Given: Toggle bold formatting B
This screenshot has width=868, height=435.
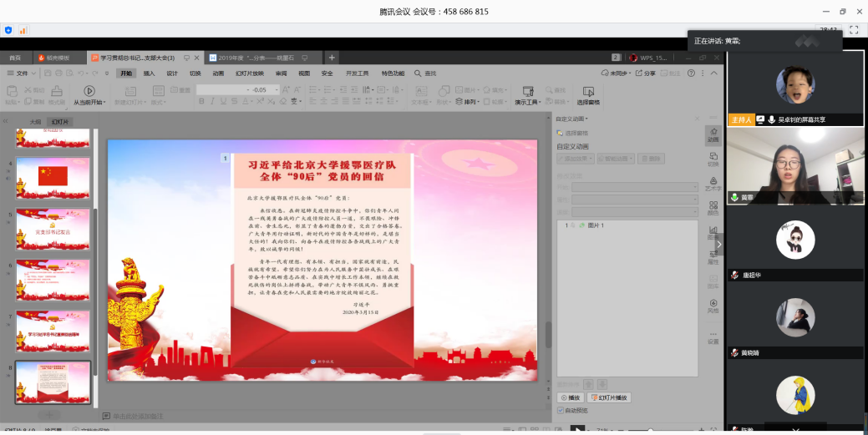Looking at the screenshot, I should click(201, 101).
